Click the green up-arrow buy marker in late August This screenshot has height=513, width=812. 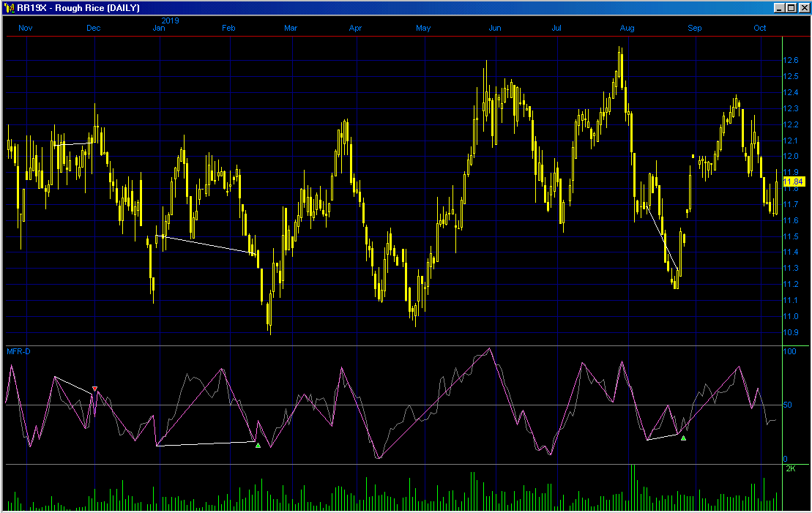684,438
